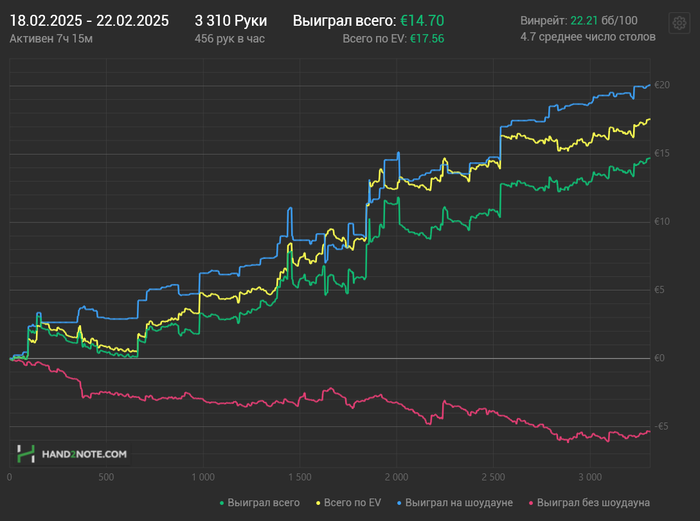
Task: Click the '1 000' x-axis label
Action: tap(203, 477)
